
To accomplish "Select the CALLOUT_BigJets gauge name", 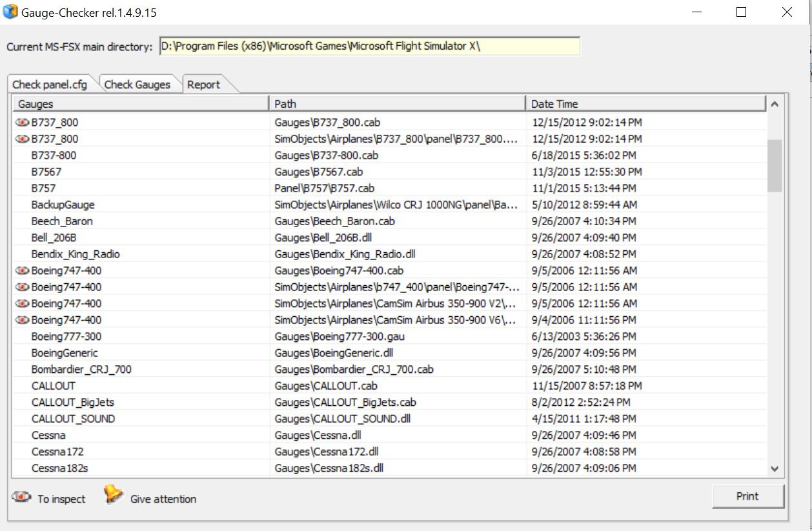I will tap(73, 403).
